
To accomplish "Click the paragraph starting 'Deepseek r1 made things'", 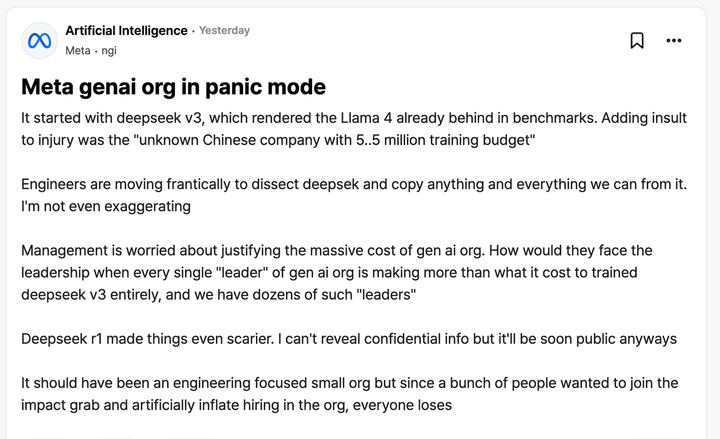I will 300,338.
